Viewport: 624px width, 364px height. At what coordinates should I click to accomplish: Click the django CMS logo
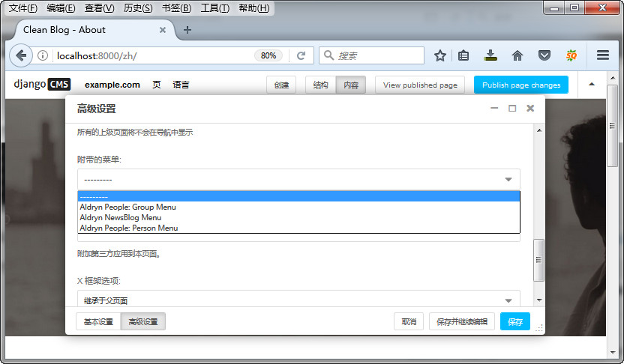click(42, 84)
